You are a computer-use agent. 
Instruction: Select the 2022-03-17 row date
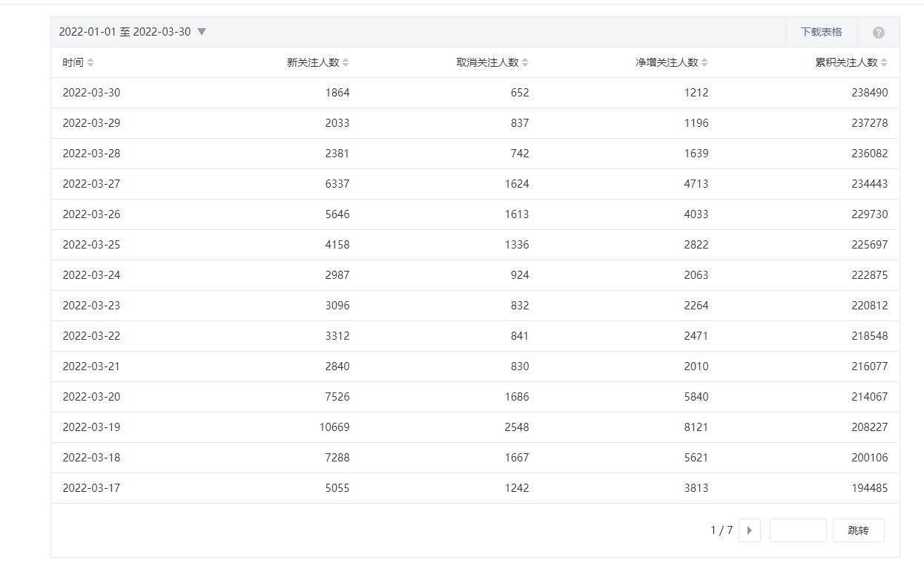pos(91,488)
